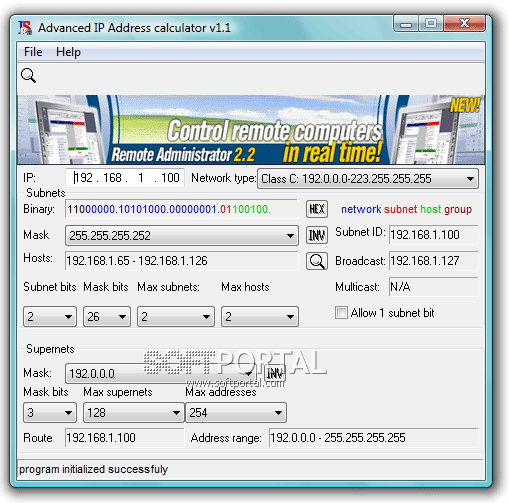This screenshot has height=503, width=509.
Task: Open the subnet Mask bits 26 dropdown
Action: pos(107,316)
